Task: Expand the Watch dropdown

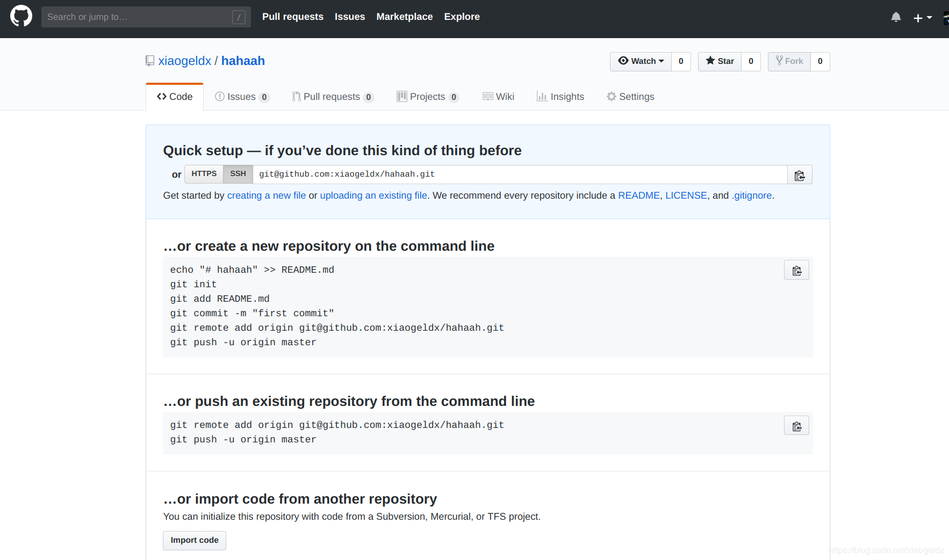Action: (x=641, y=61)
